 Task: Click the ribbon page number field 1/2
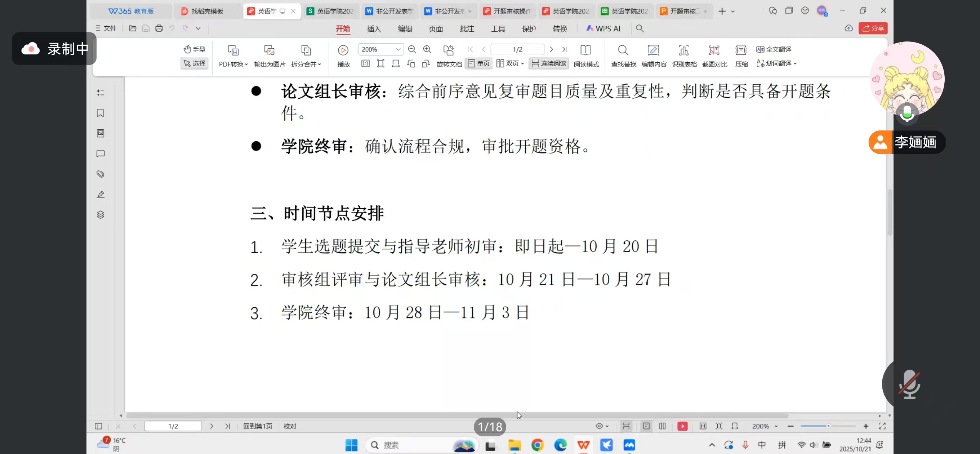[x=517, y=49]
